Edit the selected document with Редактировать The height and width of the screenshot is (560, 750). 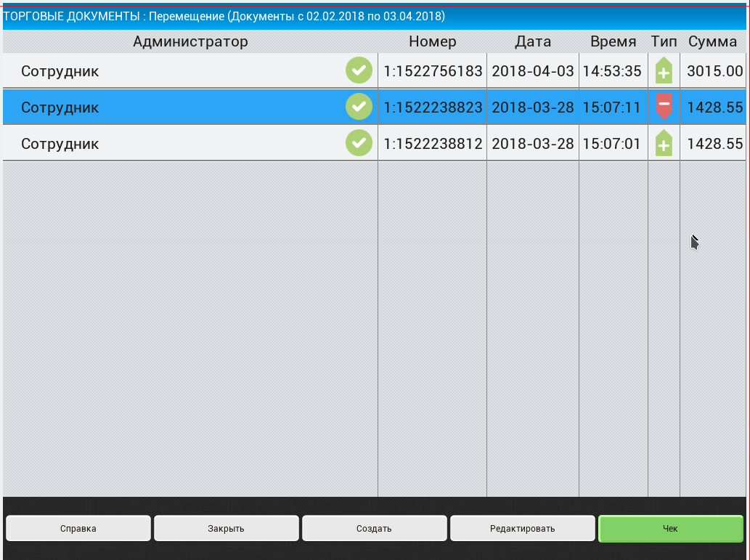[x=522, y=529]
